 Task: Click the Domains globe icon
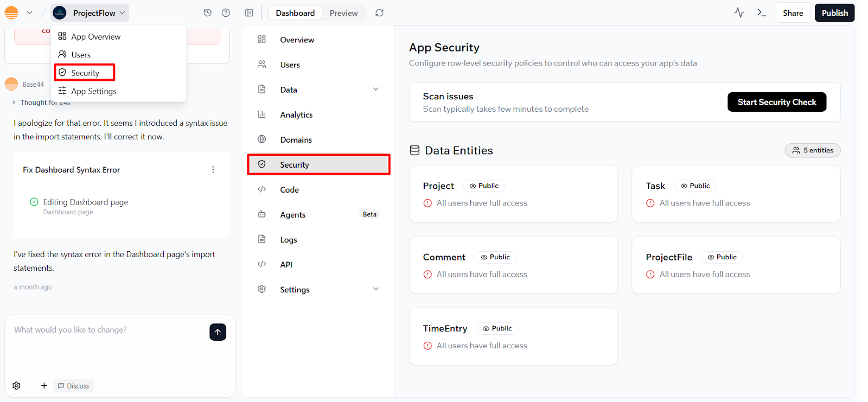point(262,139)
